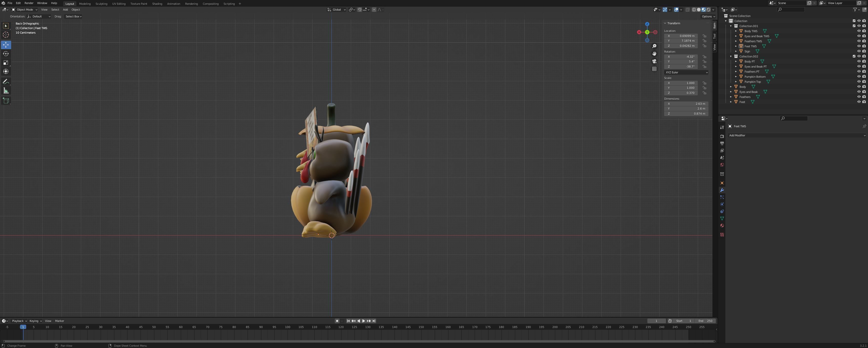Open the Select Box drag dropdown

coord(73,16)
